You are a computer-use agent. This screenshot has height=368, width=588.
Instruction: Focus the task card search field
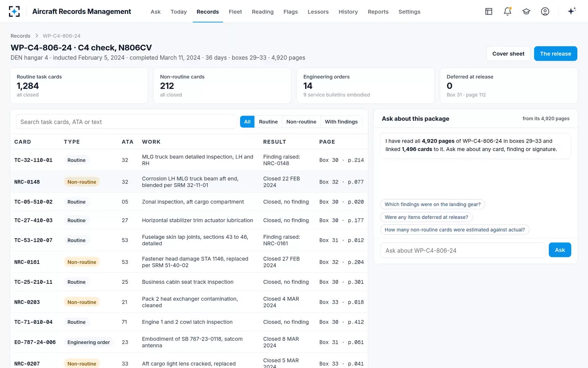(126, 122)
